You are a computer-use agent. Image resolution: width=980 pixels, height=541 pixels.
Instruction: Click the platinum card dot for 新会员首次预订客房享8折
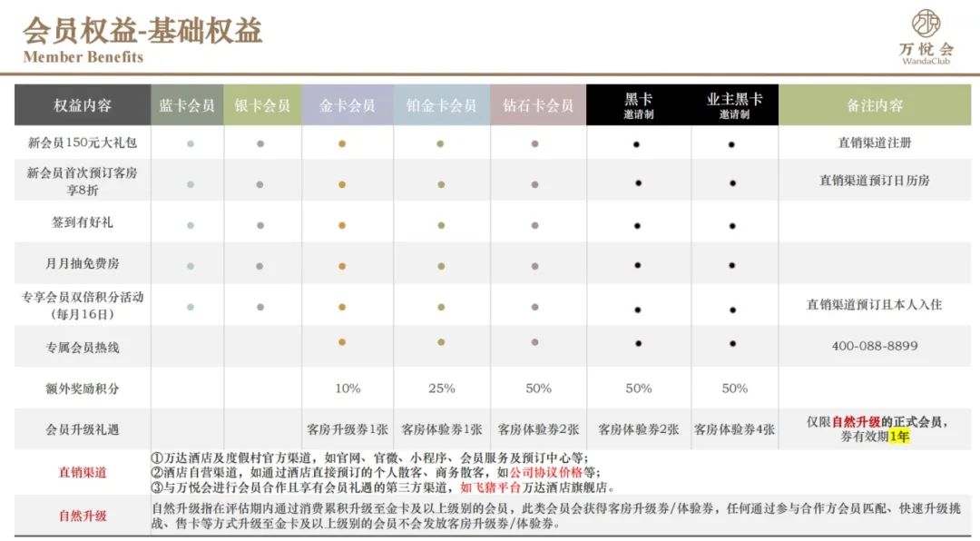point(440,184)
